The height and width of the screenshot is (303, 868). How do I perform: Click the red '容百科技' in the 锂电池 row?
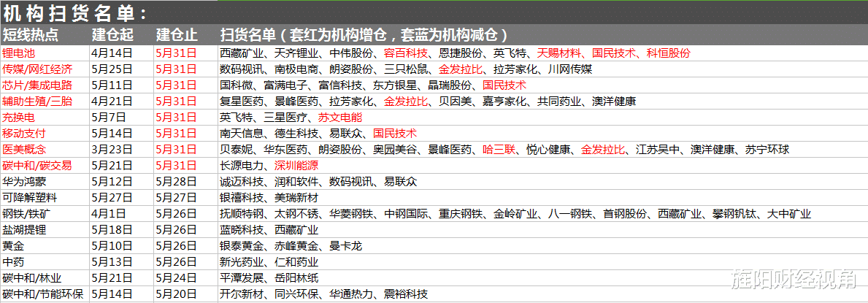coord(406,54)
